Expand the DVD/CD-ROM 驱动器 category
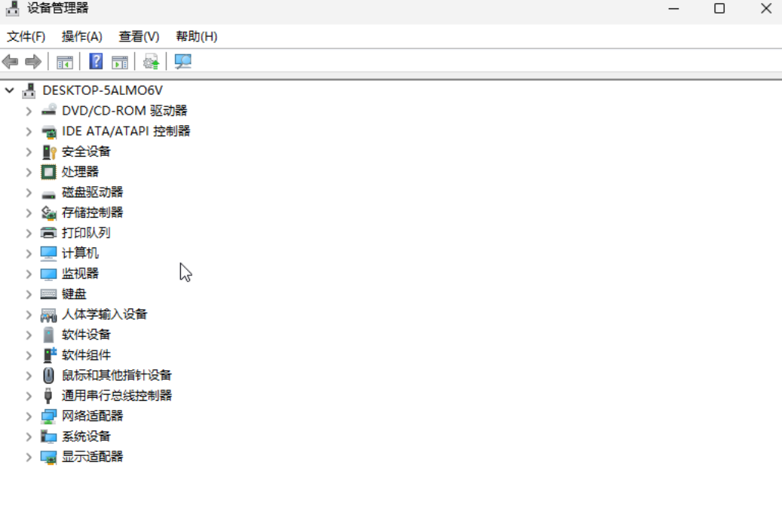The width and height of the screenshot is (782, 532). 29,111
